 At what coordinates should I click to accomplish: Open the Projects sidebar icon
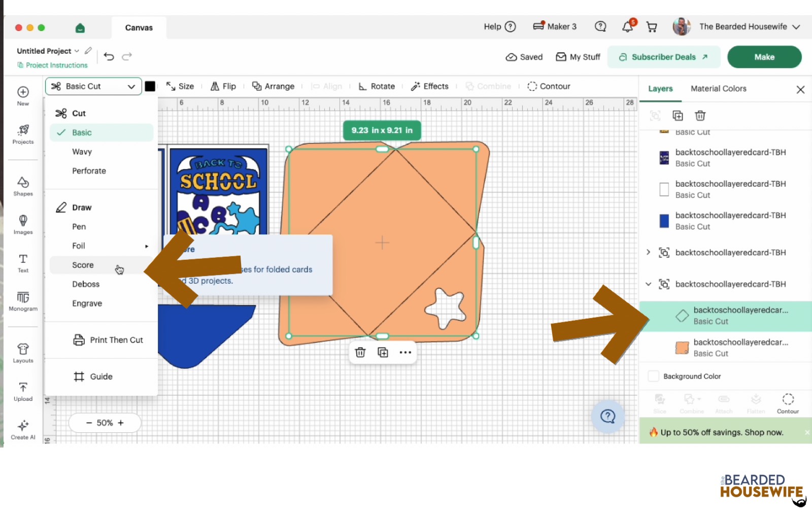(x=23, y=134)
